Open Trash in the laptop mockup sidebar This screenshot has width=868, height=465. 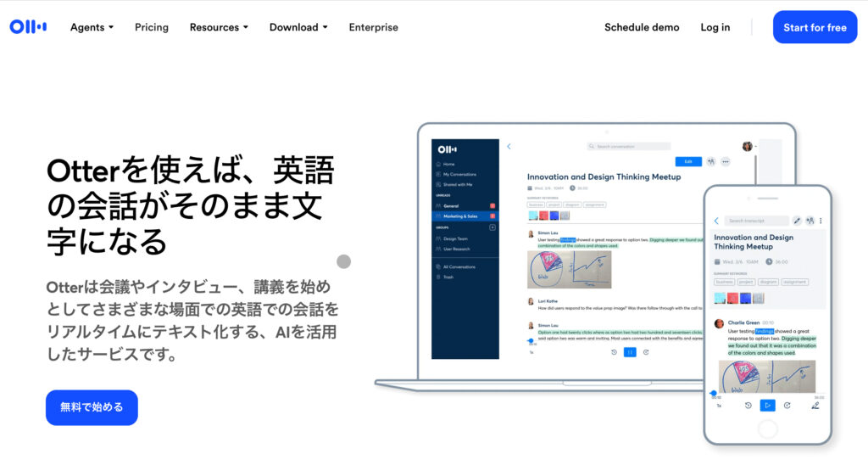(x=446, y=277)
